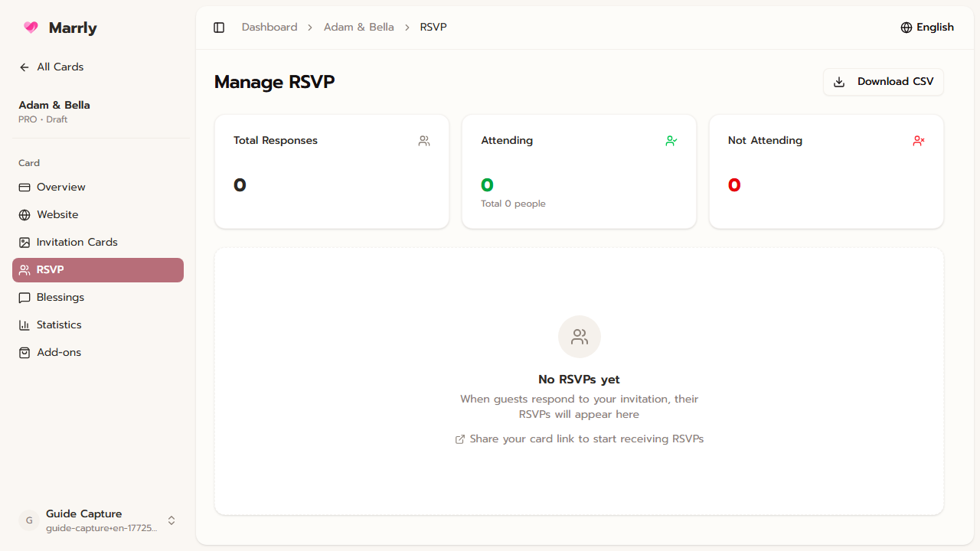Click the Blessings speech bubble icon

pyautogui.click(x=24, y=297)
